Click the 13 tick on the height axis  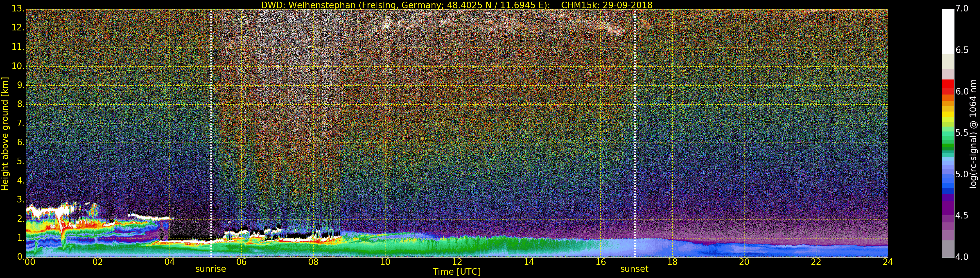(x=17, y=9)
